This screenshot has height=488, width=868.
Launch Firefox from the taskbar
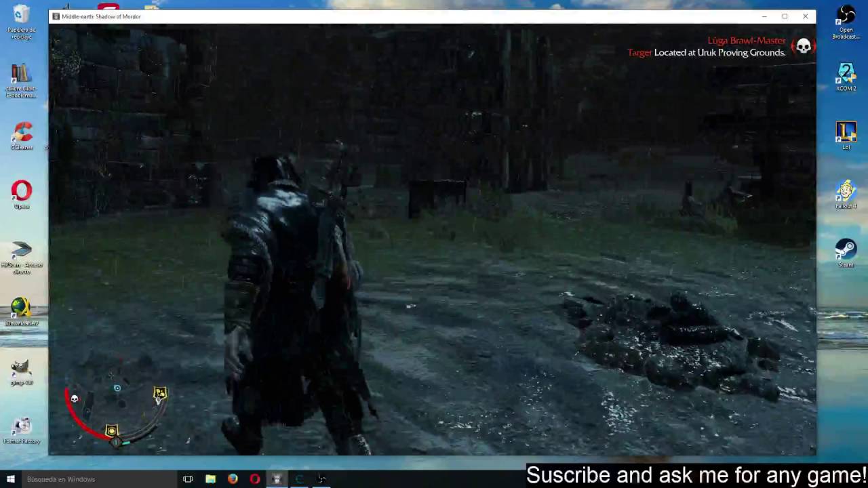coord(233,479)
